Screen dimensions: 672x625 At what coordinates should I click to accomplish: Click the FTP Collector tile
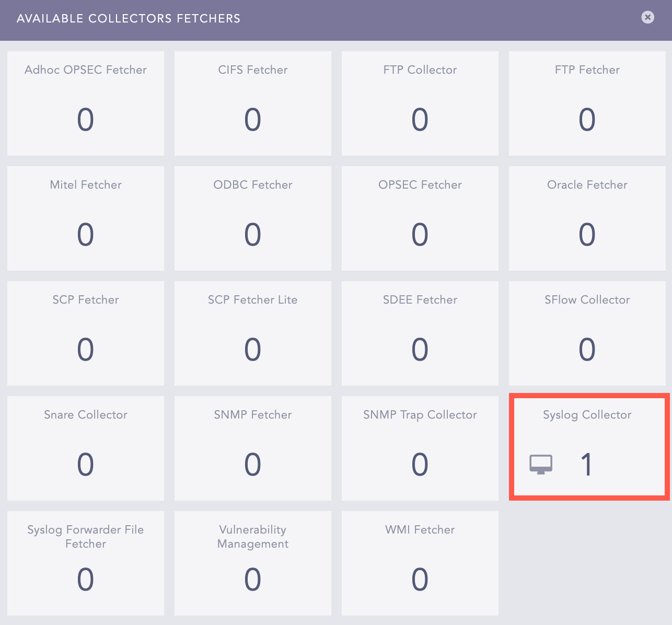coord(420,103)
